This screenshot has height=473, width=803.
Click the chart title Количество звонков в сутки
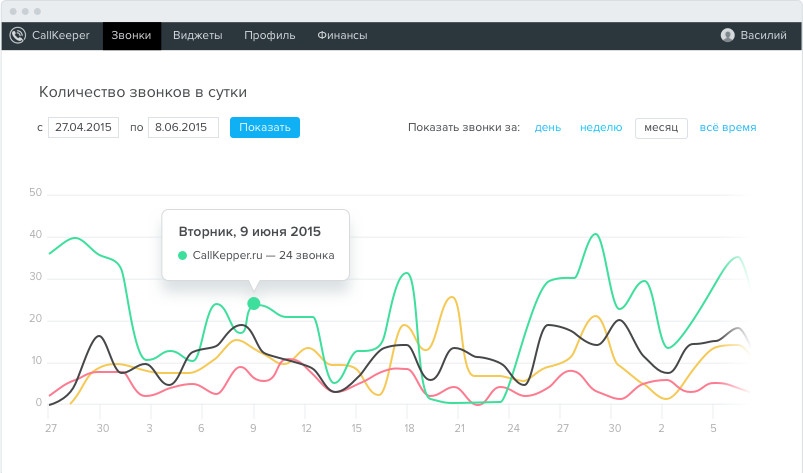(x=143, y=92)
